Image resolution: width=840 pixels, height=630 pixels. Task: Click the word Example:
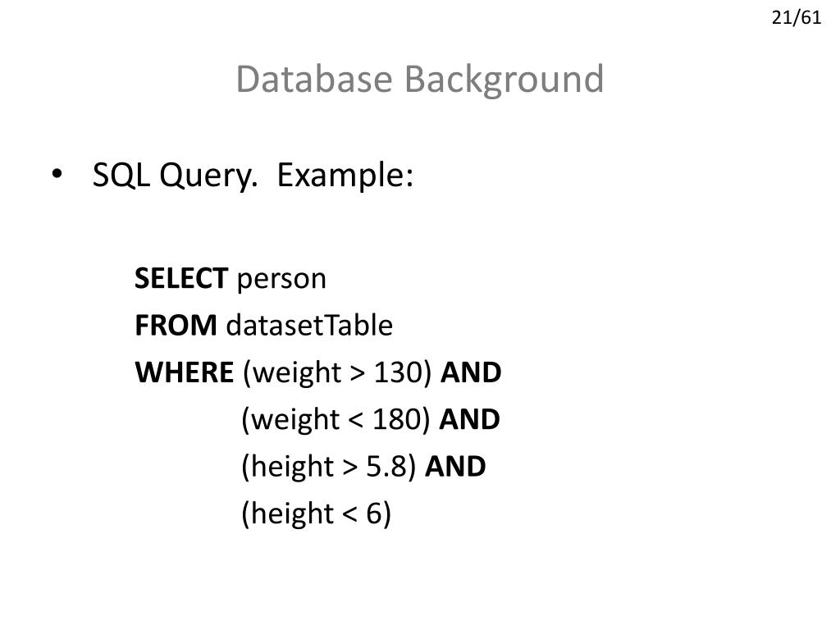[x=345, y=176]
